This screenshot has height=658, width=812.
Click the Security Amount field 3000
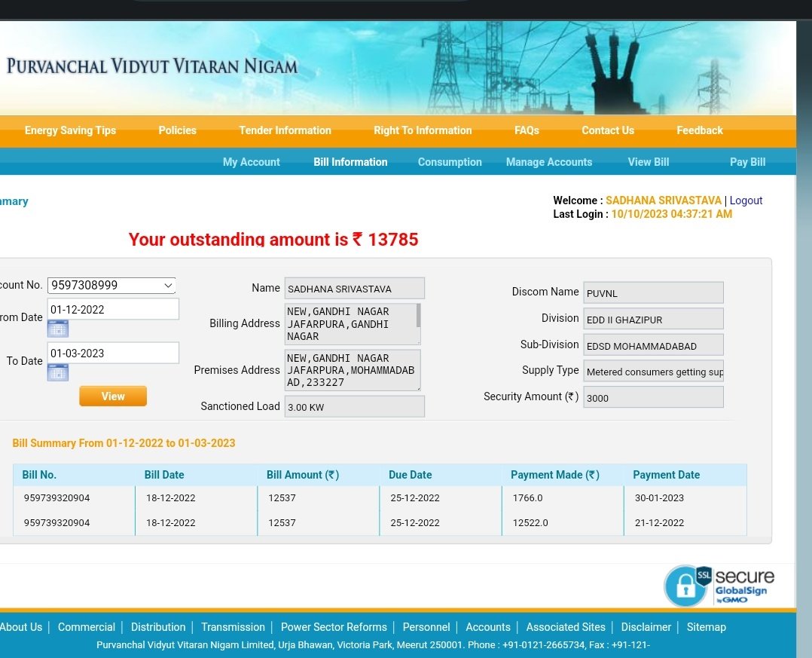tap(653, 397)
